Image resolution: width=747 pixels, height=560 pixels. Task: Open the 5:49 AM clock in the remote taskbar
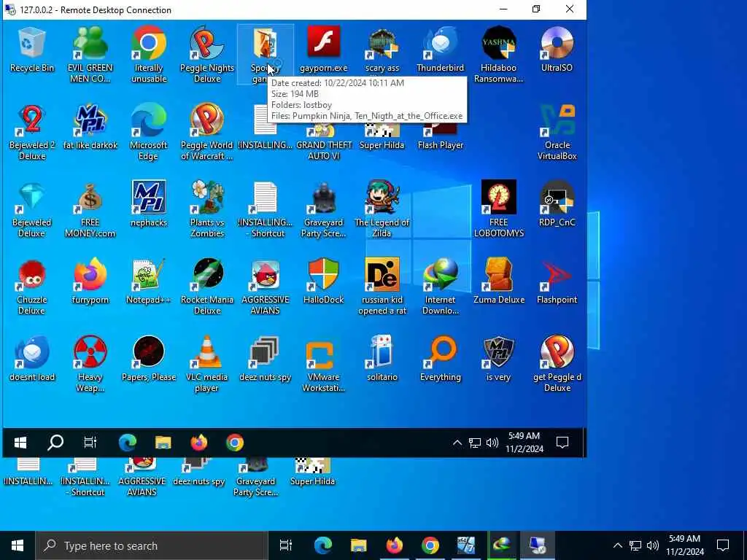pyautogui.click(x=524, y=443)
